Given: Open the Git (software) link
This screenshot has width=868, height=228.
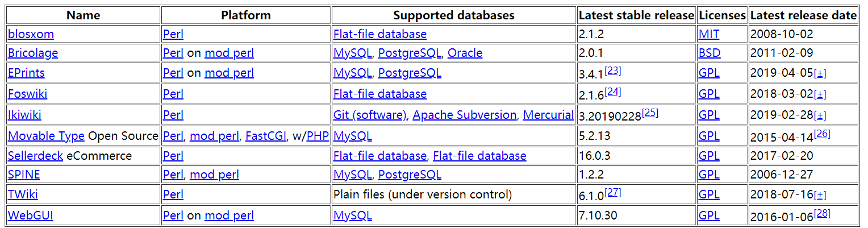Looking at the screenshot, I should click(x=370, y=115).
